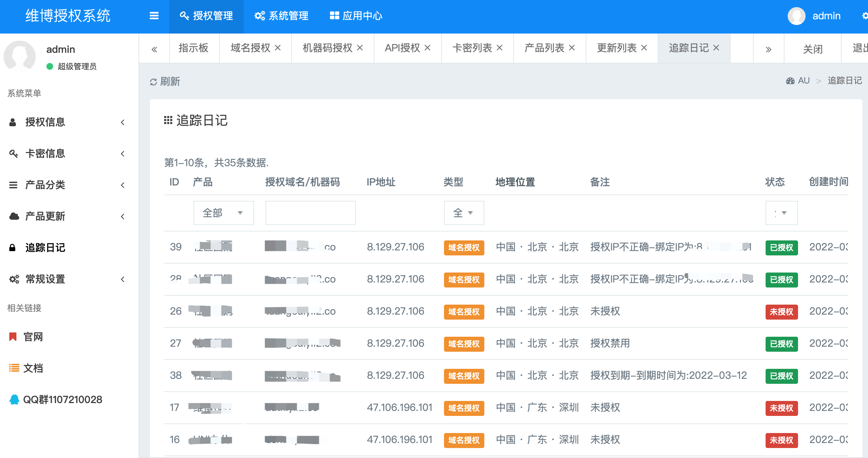
Task: Click the 授权域名/机器码 filter input field
Action: pyautogui.click(x=310, y=213)
